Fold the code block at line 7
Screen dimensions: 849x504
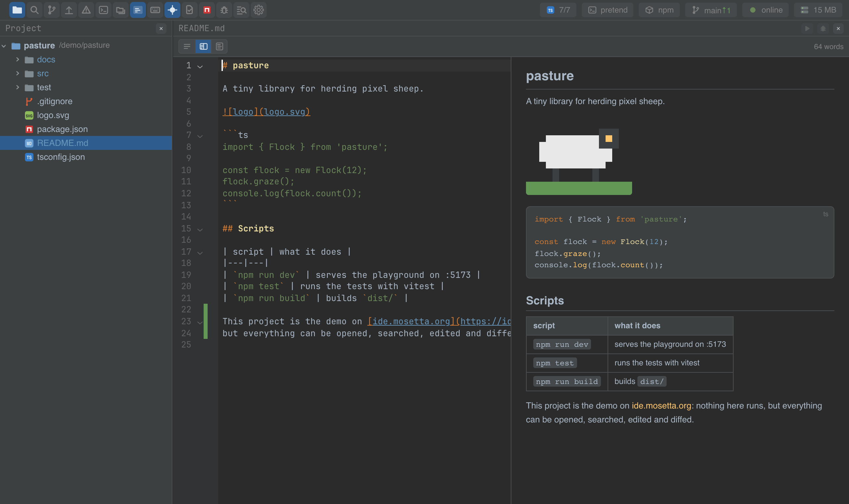pos(200,136)
